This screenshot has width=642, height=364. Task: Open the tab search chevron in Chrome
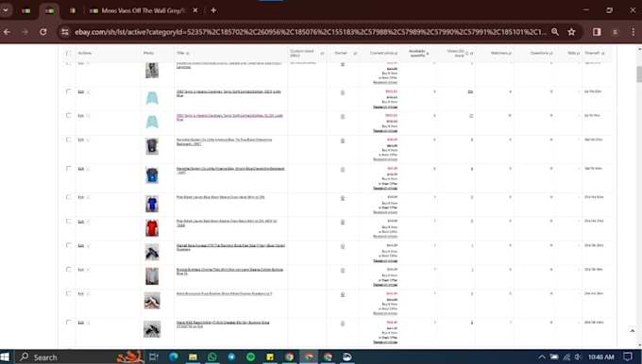pyautogui.click(x=6, y=10)
